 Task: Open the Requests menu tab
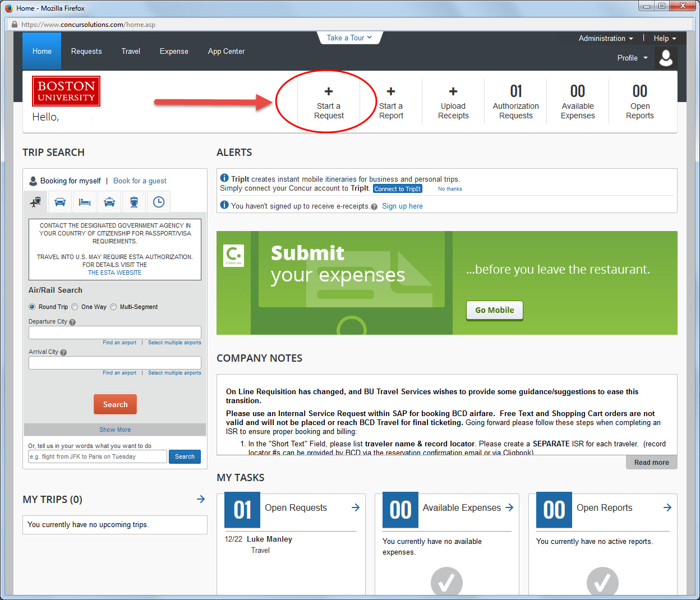point(86,51)
